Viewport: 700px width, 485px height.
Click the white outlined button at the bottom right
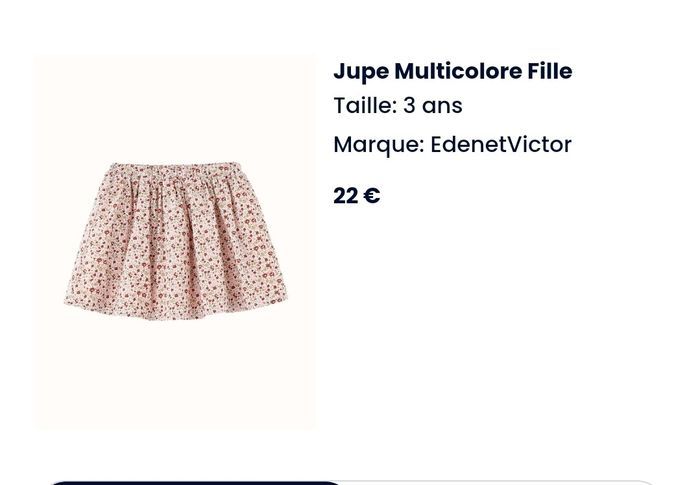[499, 483]
